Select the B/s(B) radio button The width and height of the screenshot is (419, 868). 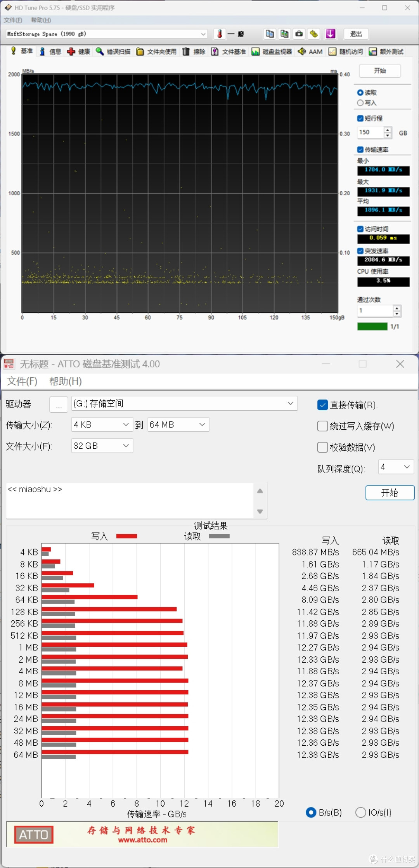311,812
